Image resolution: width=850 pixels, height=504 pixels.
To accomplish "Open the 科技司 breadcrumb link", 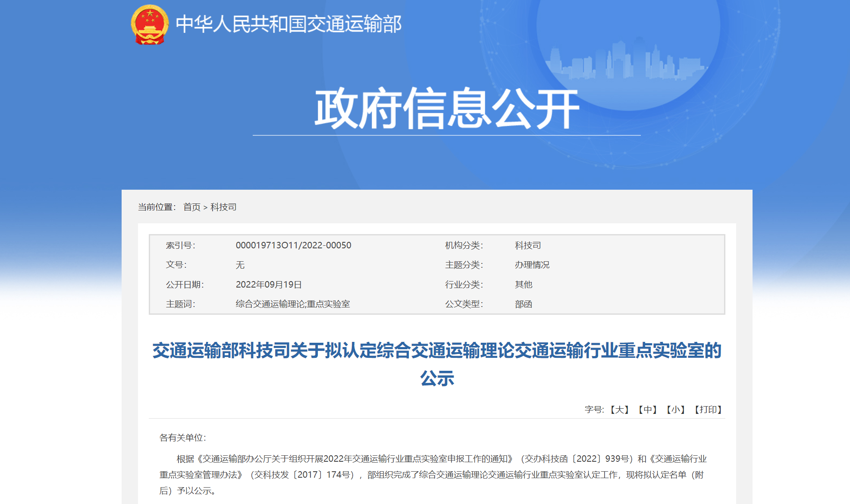I will 223,207.
